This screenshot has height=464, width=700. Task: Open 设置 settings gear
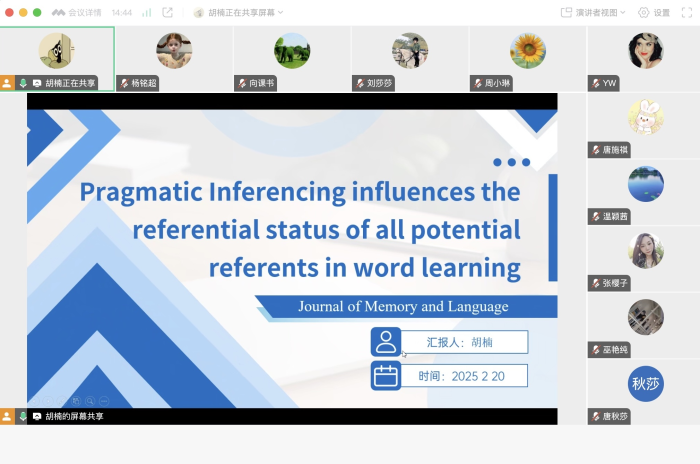pos(653,13)
